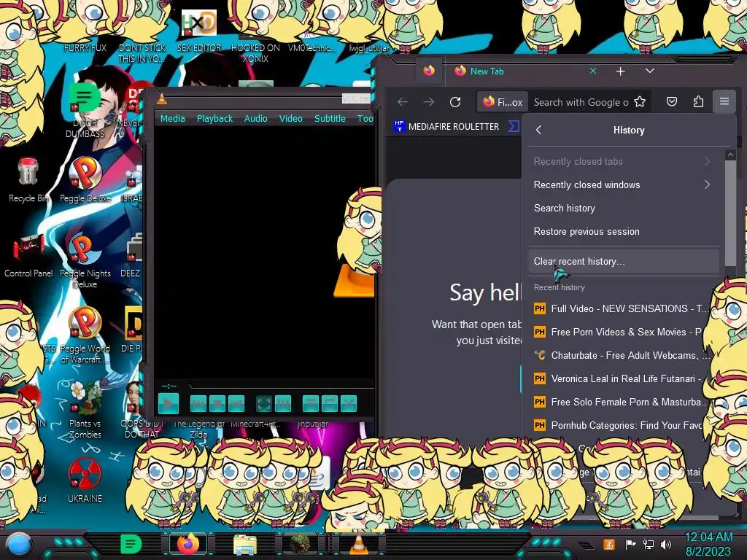Toggle VLC fullscreen mode button
The image size is (747, 560).
click(264, 404)
